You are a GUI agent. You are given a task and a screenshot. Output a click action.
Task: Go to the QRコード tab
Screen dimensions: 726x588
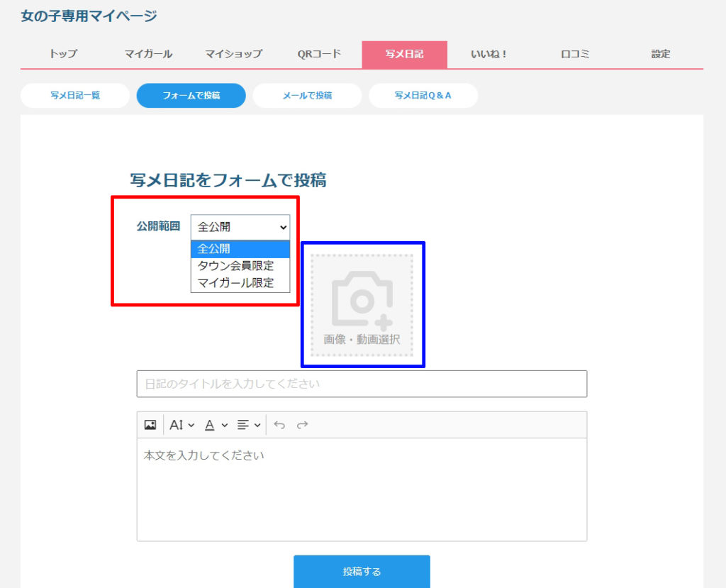coord(319,54)
